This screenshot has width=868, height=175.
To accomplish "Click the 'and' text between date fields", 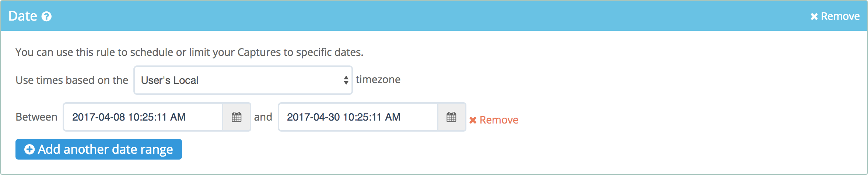I will [263, 117].
